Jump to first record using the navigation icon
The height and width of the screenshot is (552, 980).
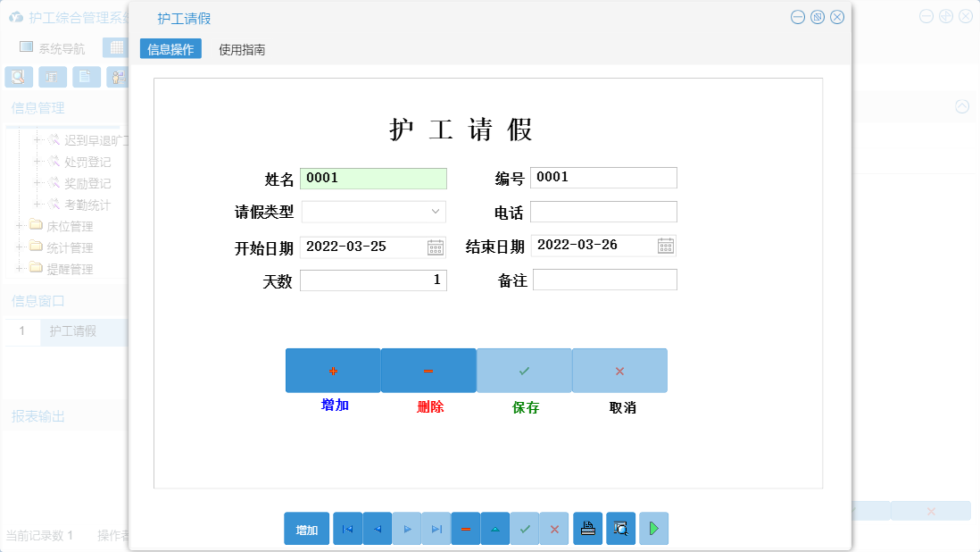coord(347,528)
